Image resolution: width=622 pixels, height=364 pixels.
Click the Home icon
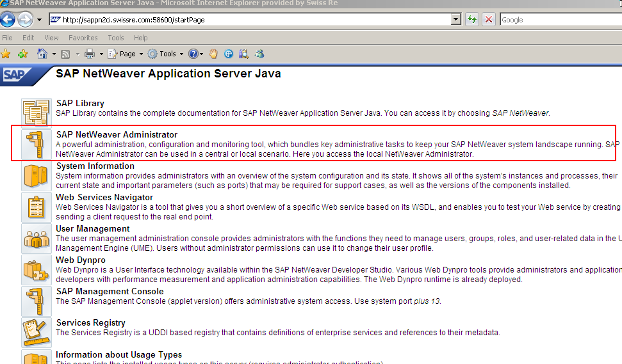(42, 54)
